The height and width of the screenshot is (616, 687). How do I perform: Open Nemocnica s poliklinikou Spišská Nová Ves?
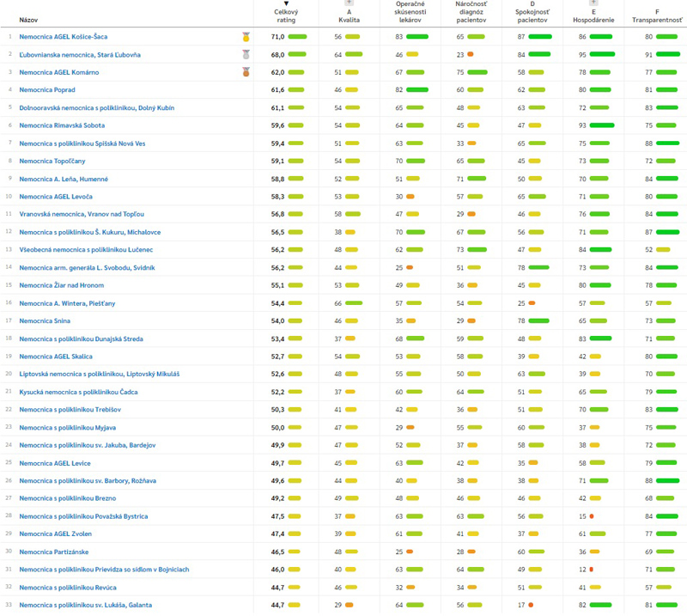pyautogui.click(x=82, y=143)
